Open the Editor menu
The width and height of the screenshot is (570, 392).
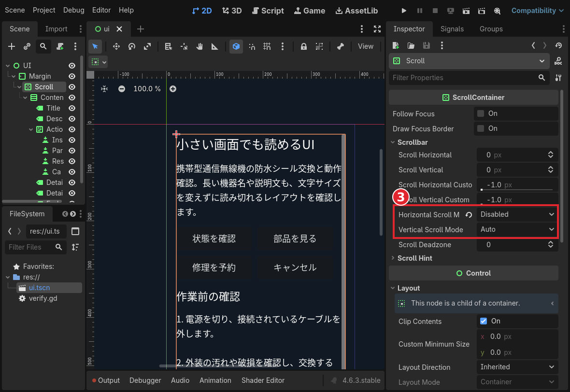click(101, 10)
